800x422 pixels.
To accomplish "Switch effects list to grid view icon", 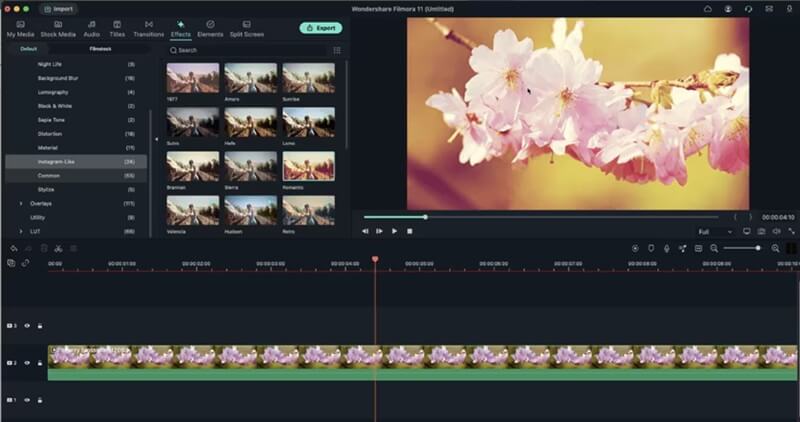I will pyautogui.click(x=337, y=50).
